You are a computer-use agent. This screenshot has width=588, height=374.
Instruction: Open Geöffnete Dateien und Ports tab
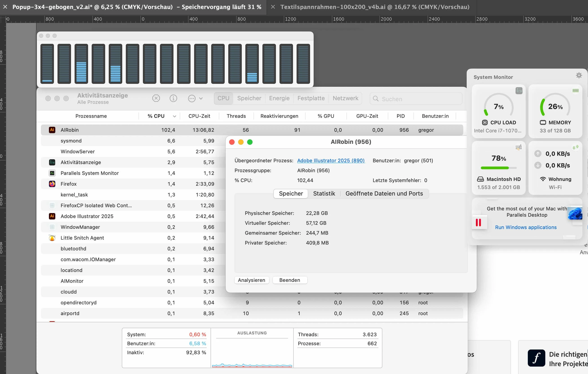click(384, 194)
